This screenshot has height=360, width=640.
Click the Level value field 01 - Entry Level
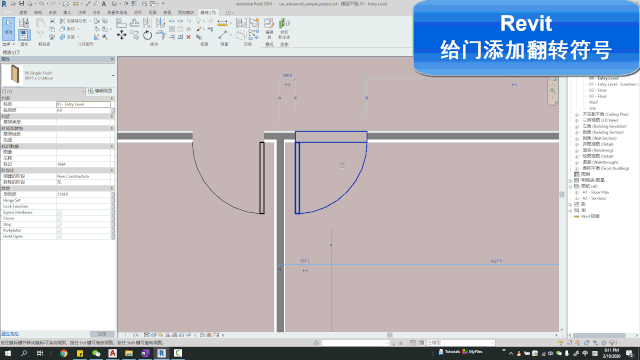(83, 104)
